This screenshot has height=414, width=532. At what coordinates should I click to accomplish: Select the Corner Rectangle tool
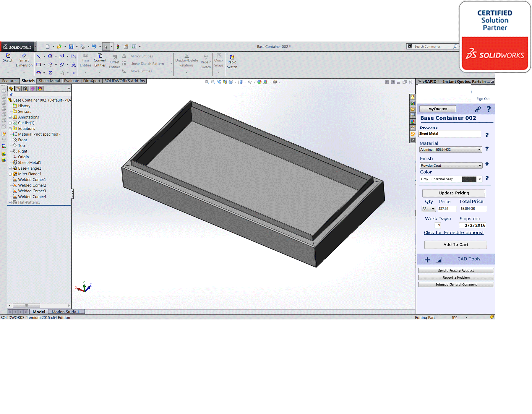coord(38,64)
